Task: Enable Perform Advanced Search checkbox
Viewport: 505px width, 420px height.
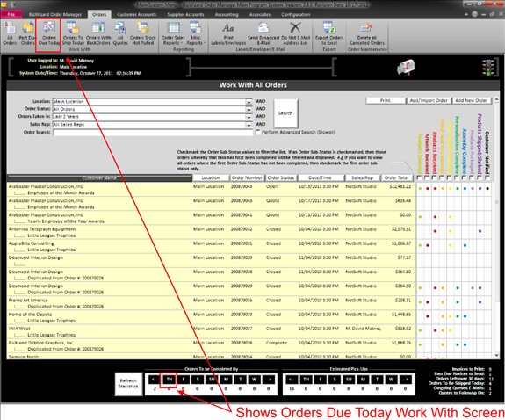Action: [x=257, y=132]
